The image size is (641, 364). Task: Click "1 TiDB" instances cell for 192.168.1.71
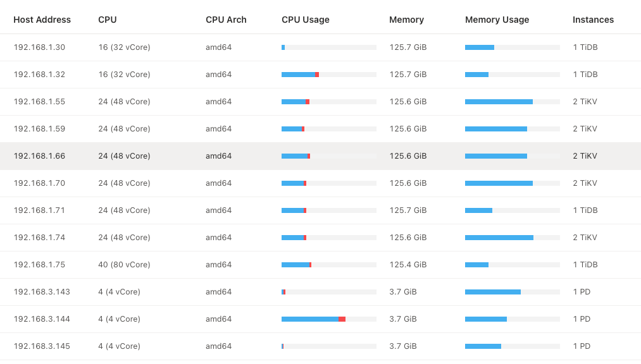(x=585, y=210)
